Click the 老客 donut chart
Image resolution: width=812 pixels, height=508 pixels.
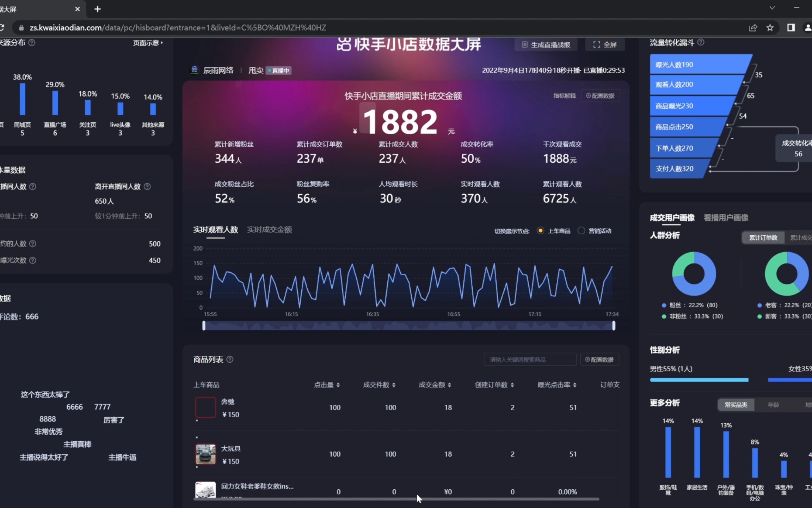(x=787, y=273)
